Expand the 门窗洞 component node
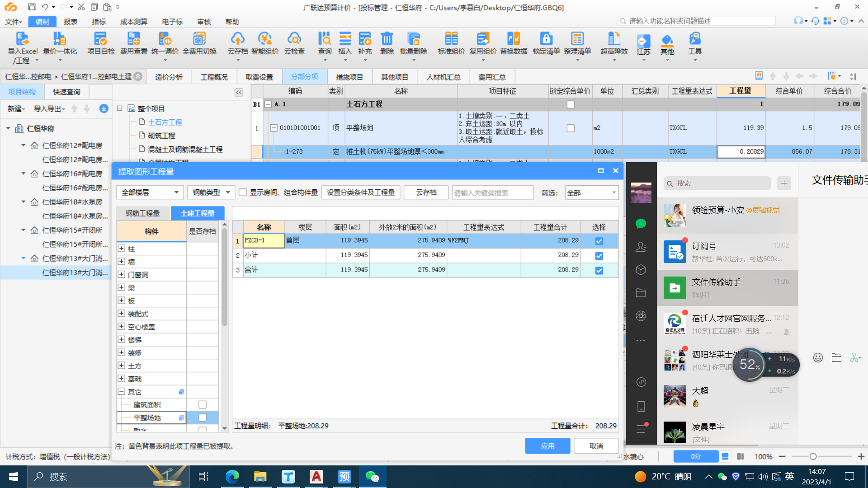 (121, 274)
